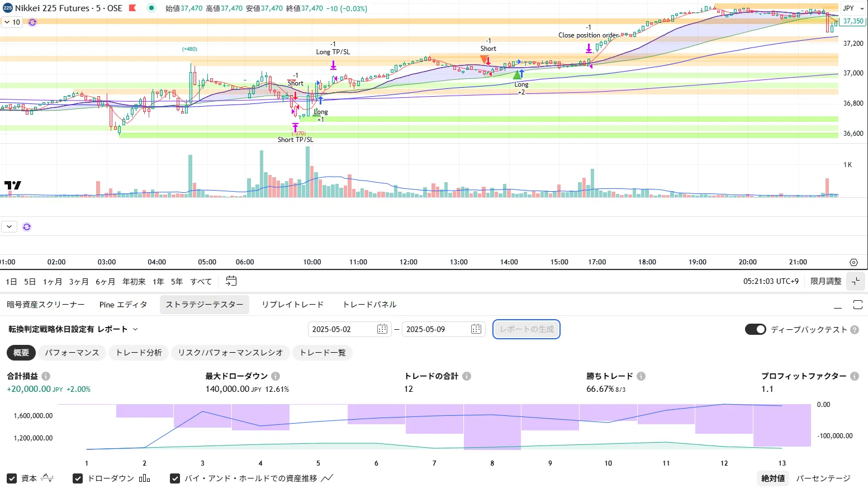The width and height of the screenshot is (868, 493).
Task: Set the chart range to 5日
Action: click(30, 282)
